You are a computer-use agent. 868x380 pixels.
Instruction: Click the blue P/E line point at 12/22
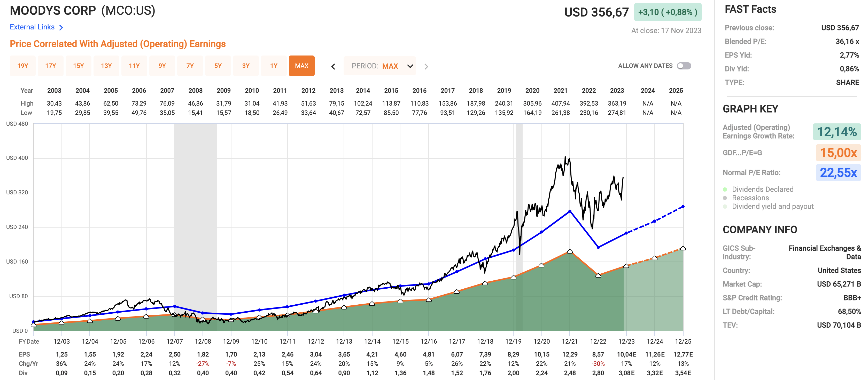598,247
